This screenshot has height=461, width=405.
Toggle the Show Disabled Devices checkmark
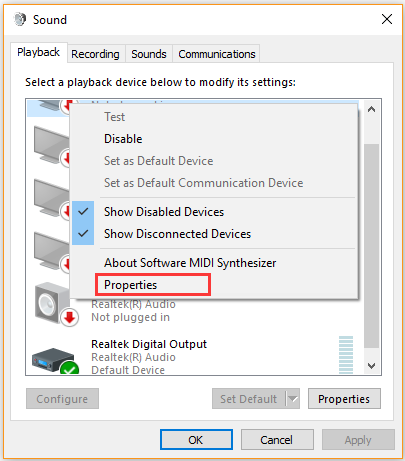coord(83,212)
